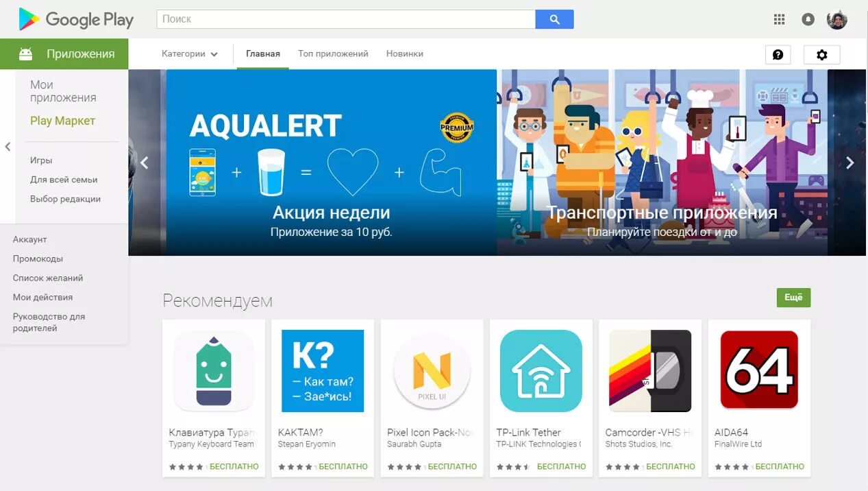Click the blue search magnifier button
The image size is (868, 491).
pos(554,19)
